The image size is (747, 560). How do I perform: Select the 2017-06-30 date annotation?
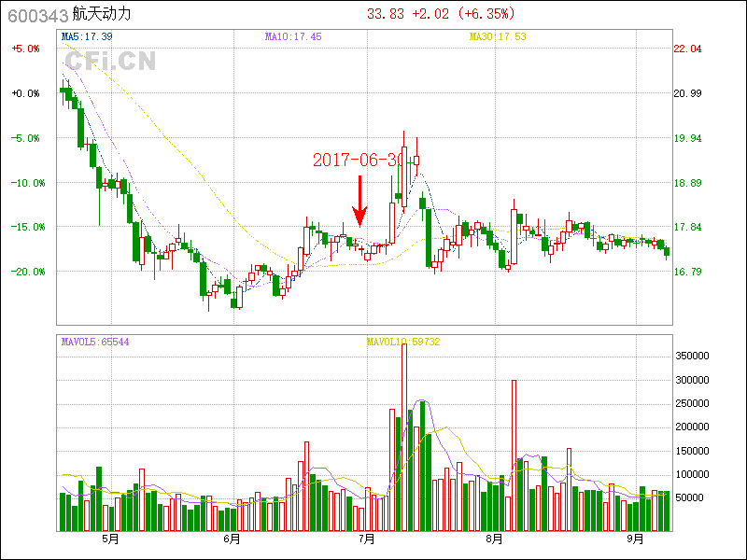(x=359, y=160)
